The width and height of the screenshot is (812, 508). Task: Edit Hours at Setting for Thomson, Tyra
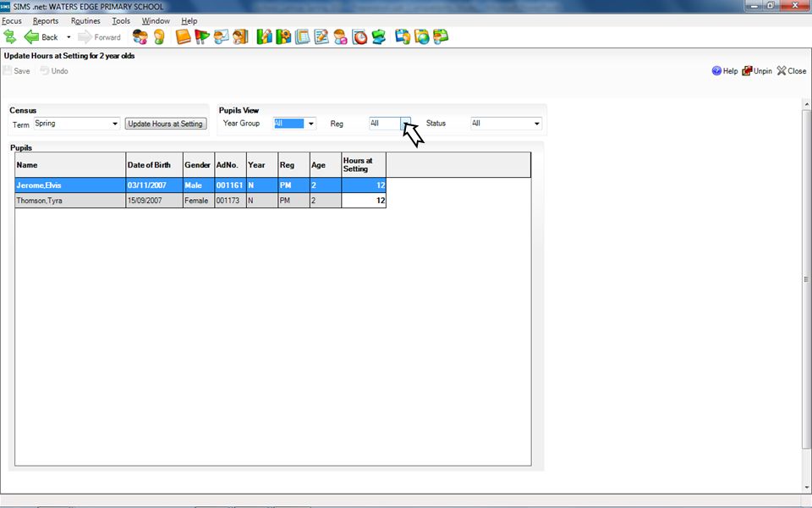pos(364,201)
